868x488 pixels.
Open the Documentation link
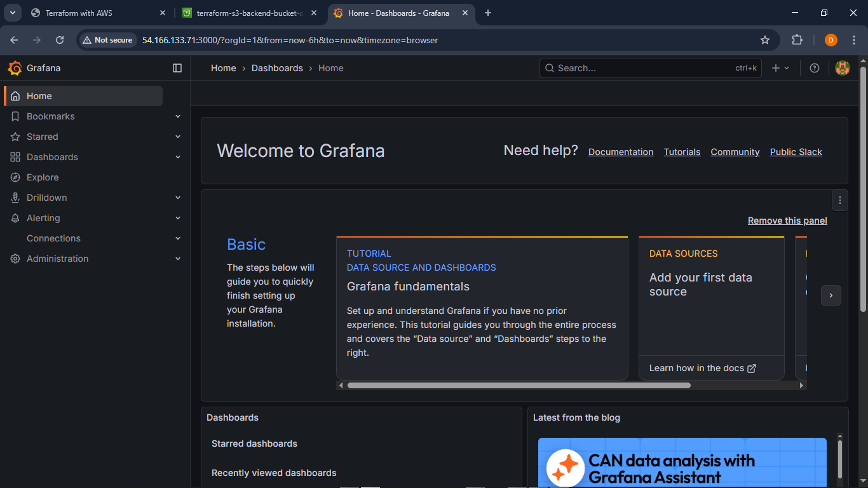(x=620, y=152)
